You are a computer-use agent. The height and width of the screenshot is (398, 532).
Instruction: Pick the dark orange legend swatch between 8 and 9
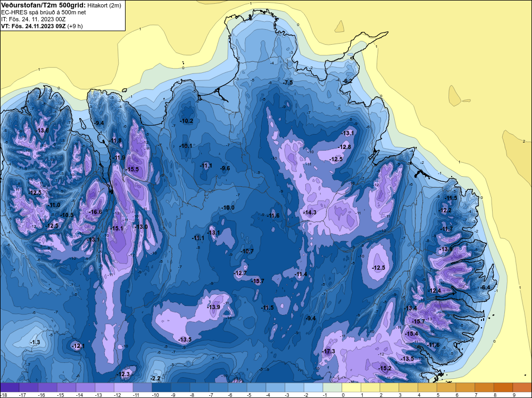(x=503, y=387)
